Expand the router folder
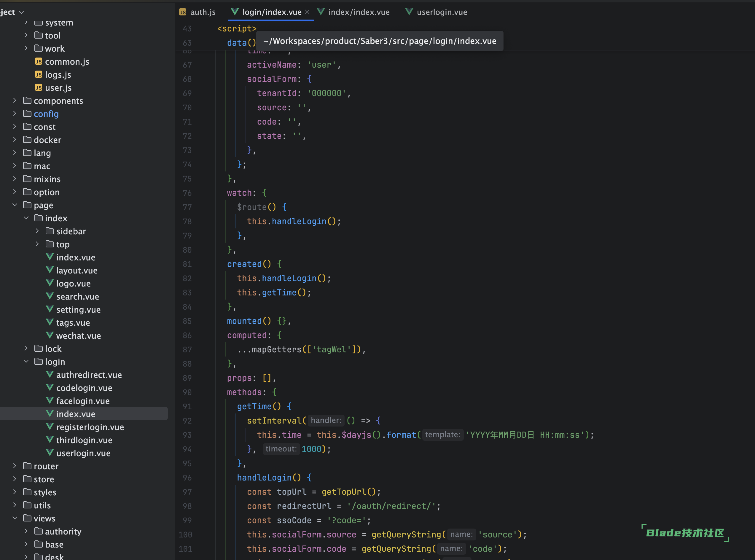 (x=15, y=466)
